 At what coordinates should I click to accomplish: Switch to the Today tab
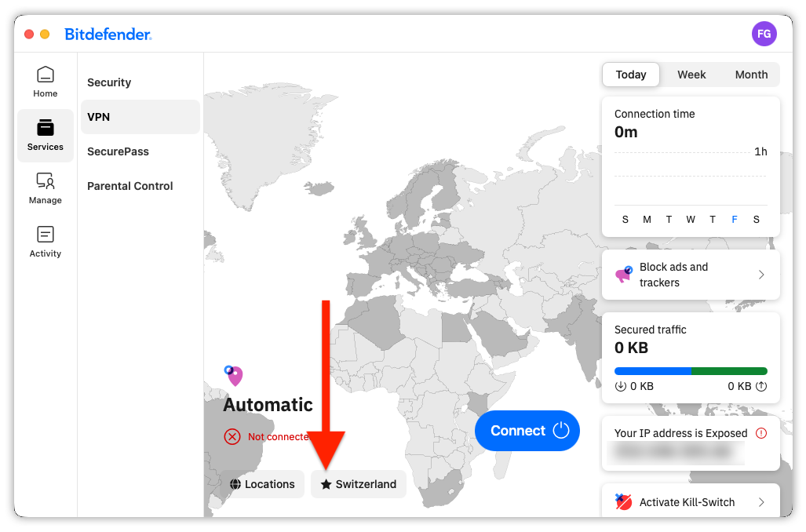tap(631, 75)
